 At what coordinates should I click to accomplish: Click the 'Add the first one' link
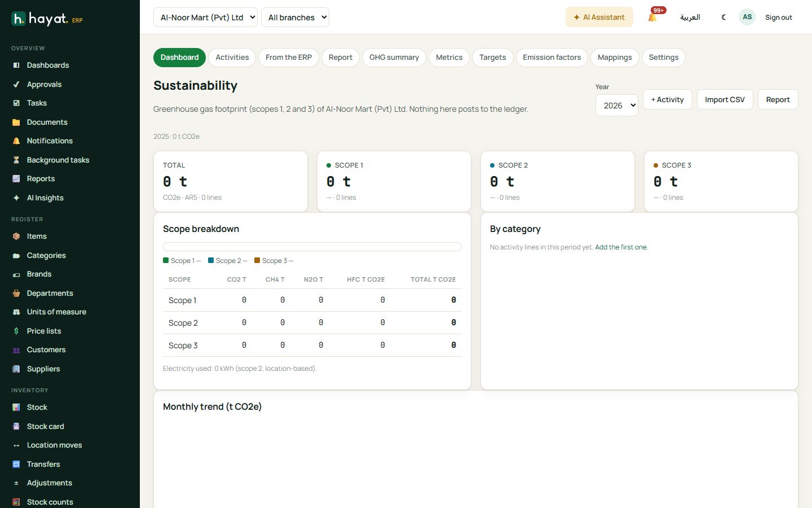click(x=621, y=247)
